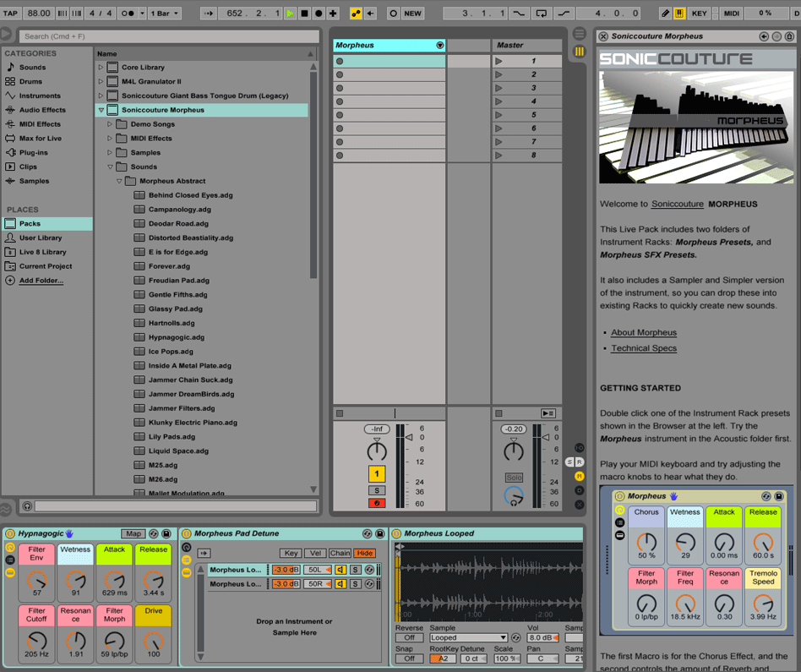Click the Arrangement Record button in the transport
Viewport: 801px width, 672px height.
coord(319,14)
